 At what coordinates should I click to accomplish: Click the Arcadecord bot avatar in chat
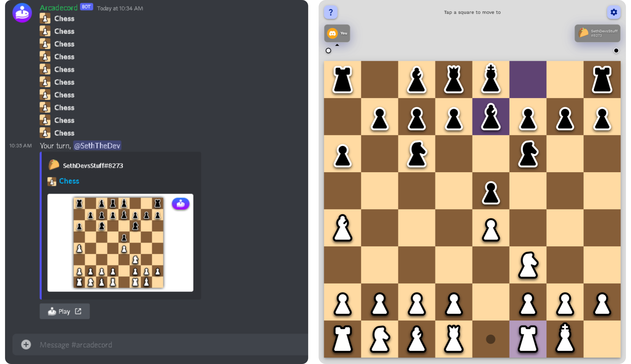22,13
